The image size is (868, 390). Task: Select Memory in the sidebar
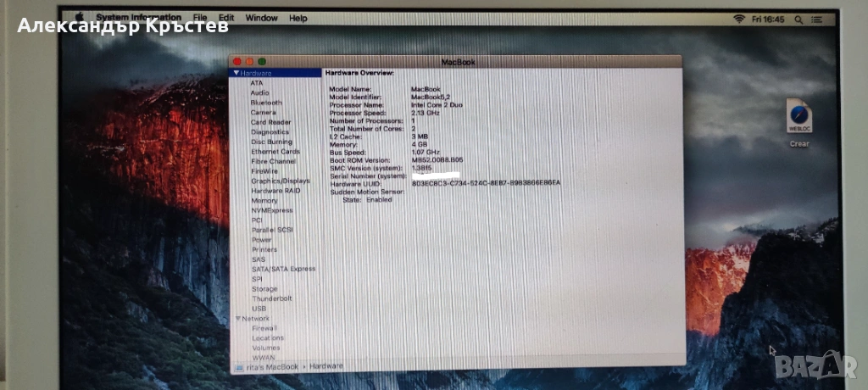click(x=264, y=201)
